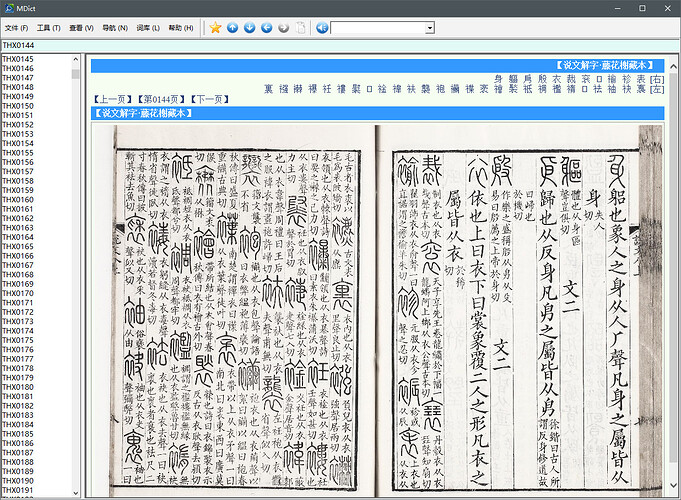This screenshot has width=681, height=500.
Task: Click the 裁 character link
Action: point(571,79)
